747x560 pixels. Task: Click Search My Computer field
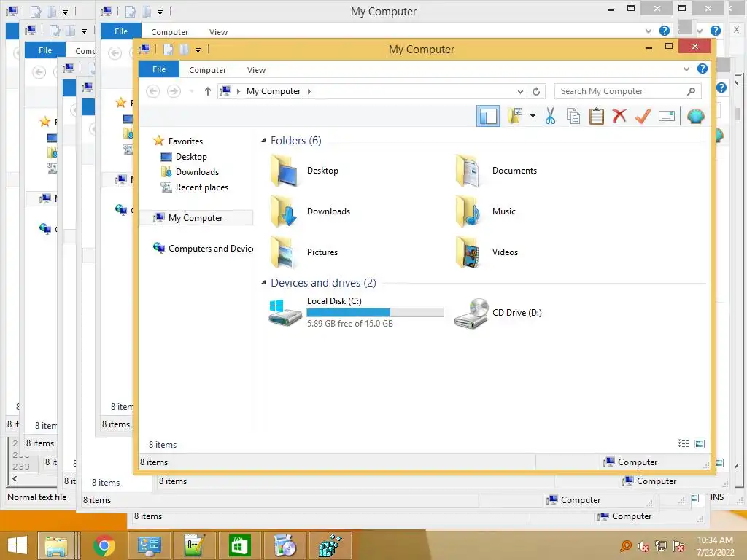point(627,91)
